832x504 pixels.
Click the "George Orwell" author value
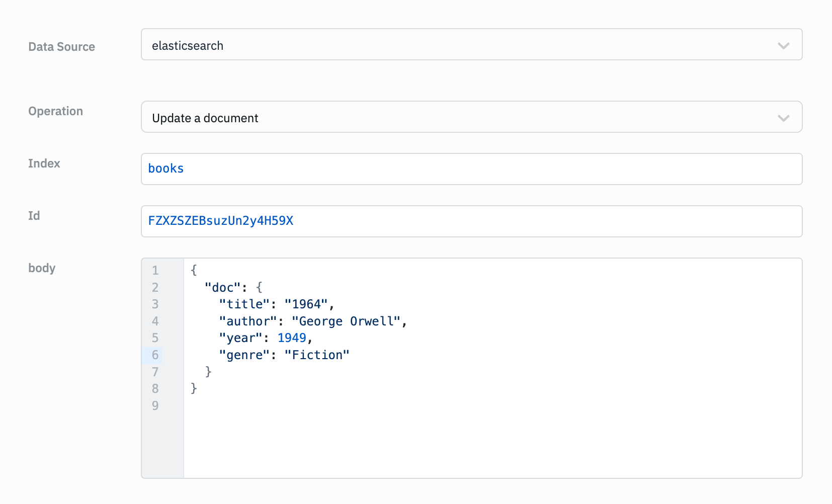coord(346,321)
